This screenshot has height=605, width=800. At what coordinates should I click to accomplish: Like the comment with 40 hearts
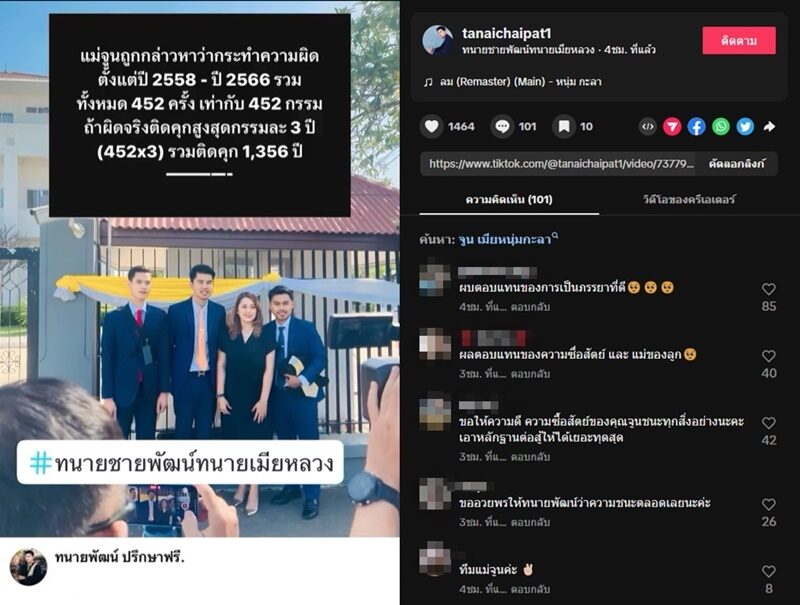769,356
